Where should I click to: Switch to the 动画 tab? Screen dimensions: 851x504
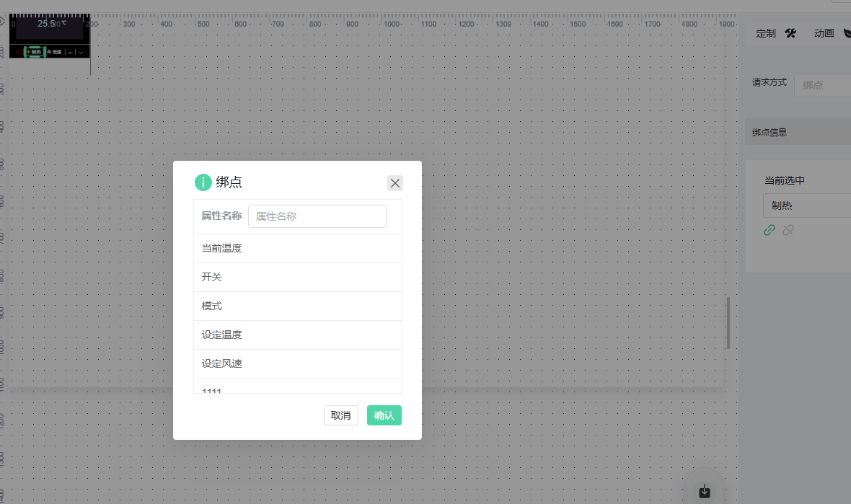click(832, 34)
